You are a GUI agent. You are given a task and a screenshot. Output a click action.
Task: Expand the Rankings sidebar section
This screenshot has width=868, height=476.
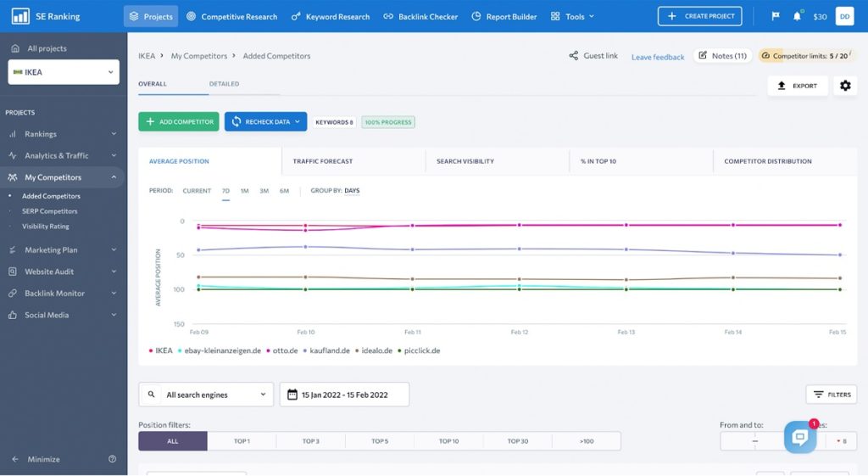(x=63, y=133)
